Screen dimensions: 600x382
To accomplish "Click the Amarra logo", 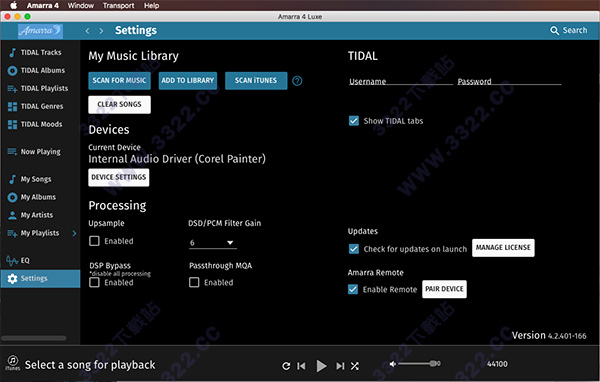I will point(40,31).
